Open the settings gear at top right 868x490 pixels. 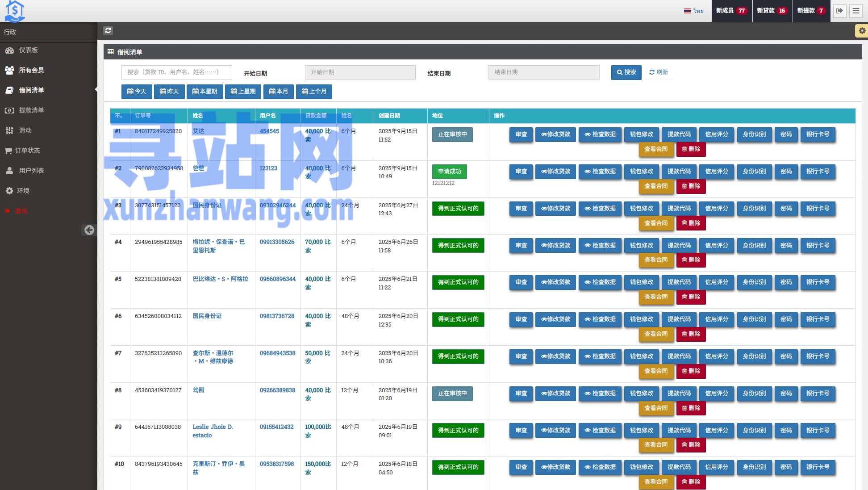click(862, 31)
